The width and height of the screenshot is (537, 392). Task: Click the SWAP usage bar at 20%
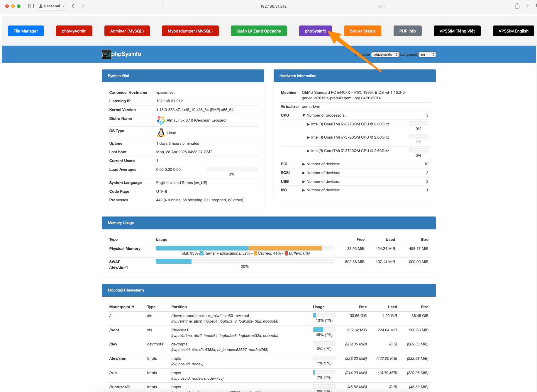(245, 261)
